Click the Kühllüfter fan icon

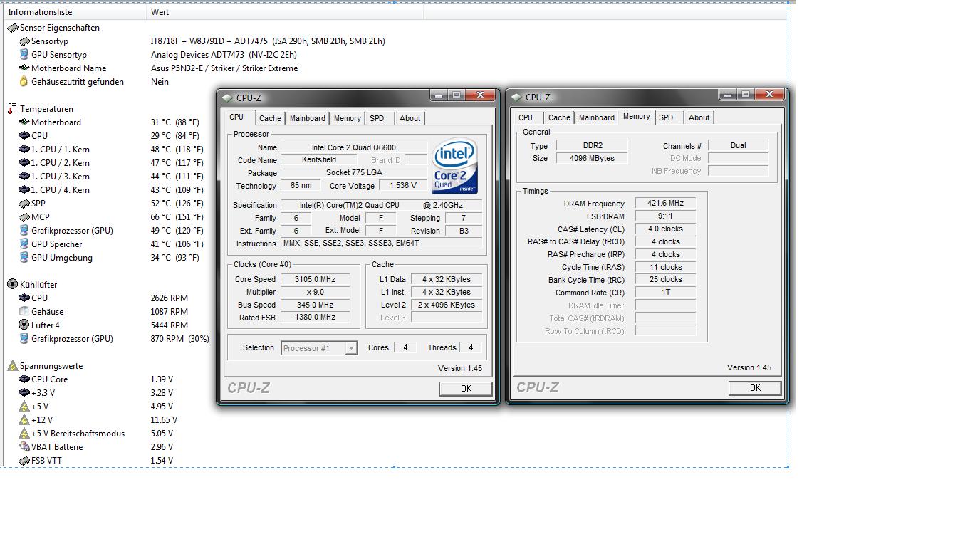[x=12, y=284]
